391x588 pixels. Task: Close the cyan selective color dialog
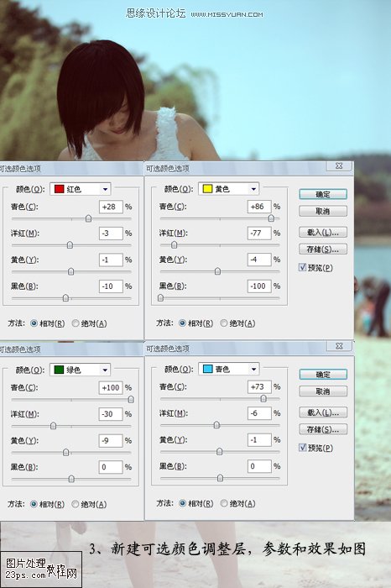(x=339, y=346)
